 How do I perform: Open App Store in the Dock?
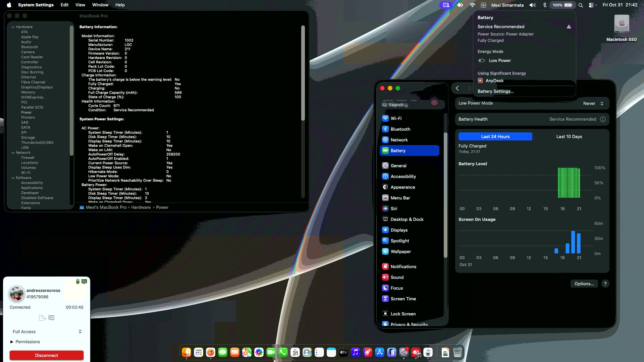pos(380,352)
